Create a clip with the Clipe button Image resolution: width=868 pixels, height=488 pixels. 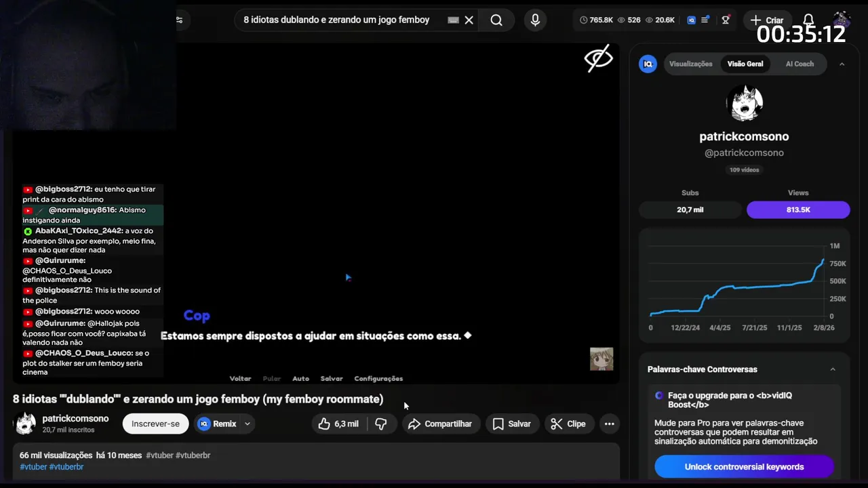click(568, 424)
